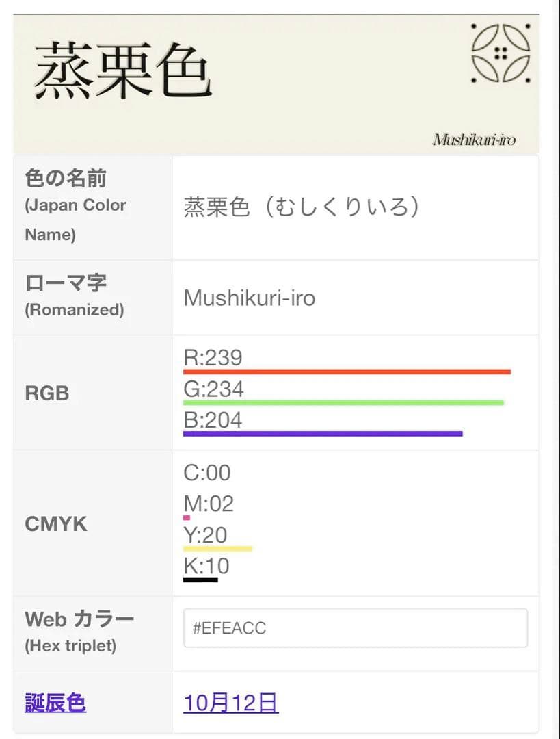Select the black K:10 underline bar
560x739 pixels.
pyautogui.click(x=202, y=580)
